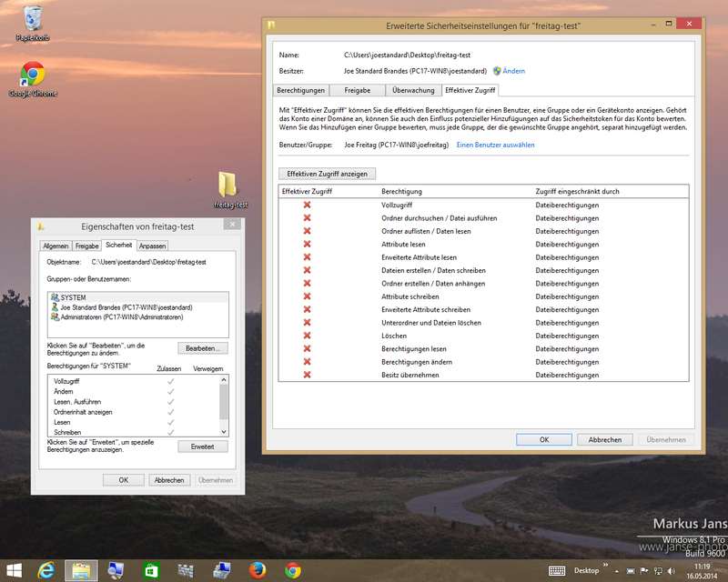
Task: Launch Firefox from the taskbar
Action: coord(258,570)
